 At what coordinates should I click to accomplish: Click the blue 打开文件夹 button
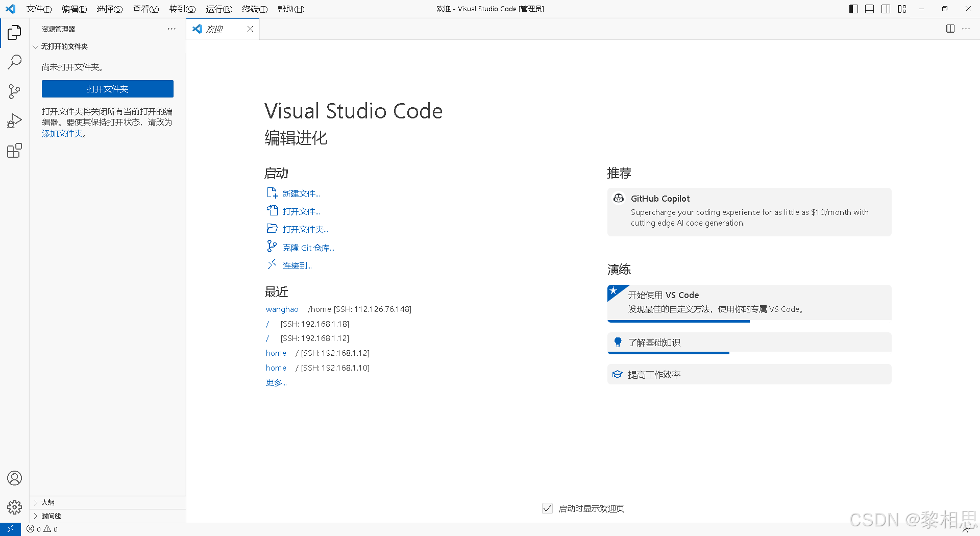tap(108, 89)
